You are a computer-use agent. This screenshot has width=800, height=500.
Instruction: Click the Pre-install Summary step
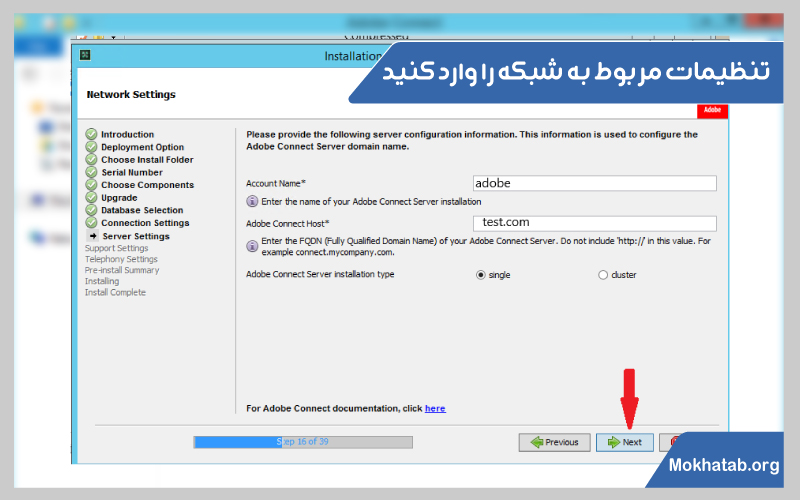122,270
